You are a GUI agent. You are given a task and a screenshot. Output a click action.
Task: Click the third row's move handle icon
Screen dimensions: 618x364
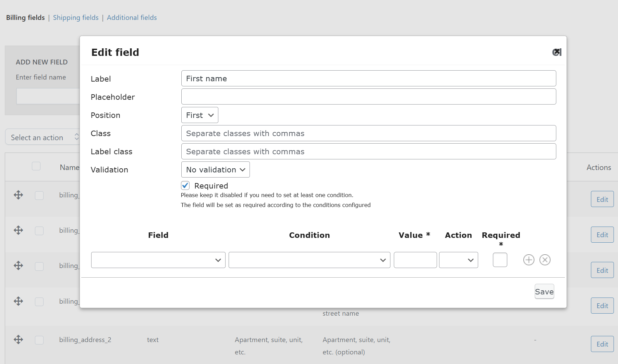pos(19,266)
